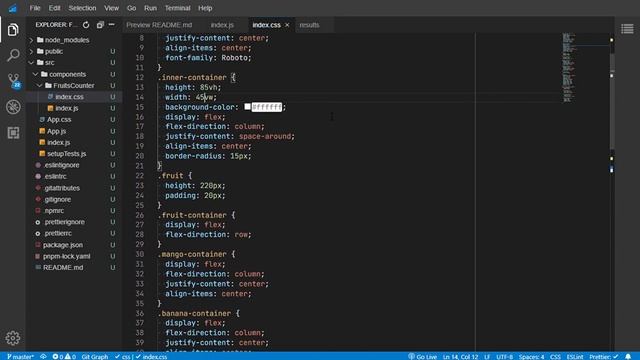Screen dimensions: 640x360
Task: Open errors and warnings count
Action: pyautogui.click(x=64, y=356)
